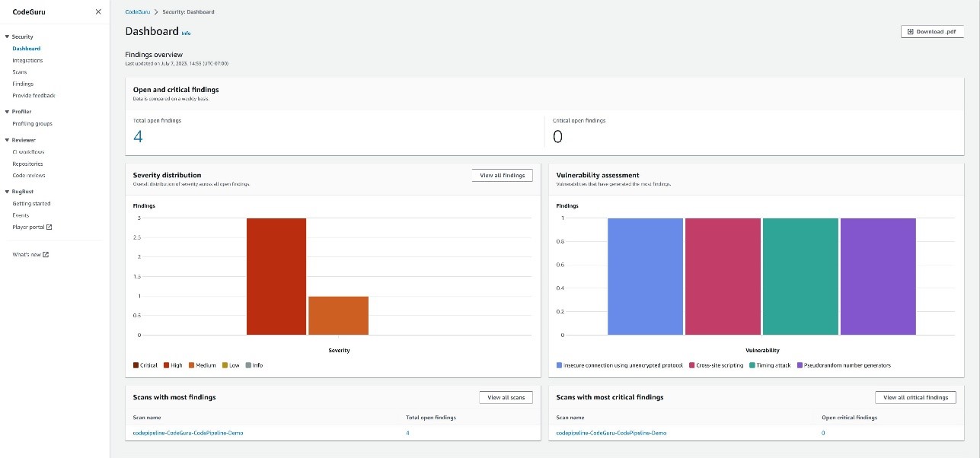This screenshot has width=980, height=458.
Task: Click the Vulnerability assessment heading
Action: tap(598, 175)
